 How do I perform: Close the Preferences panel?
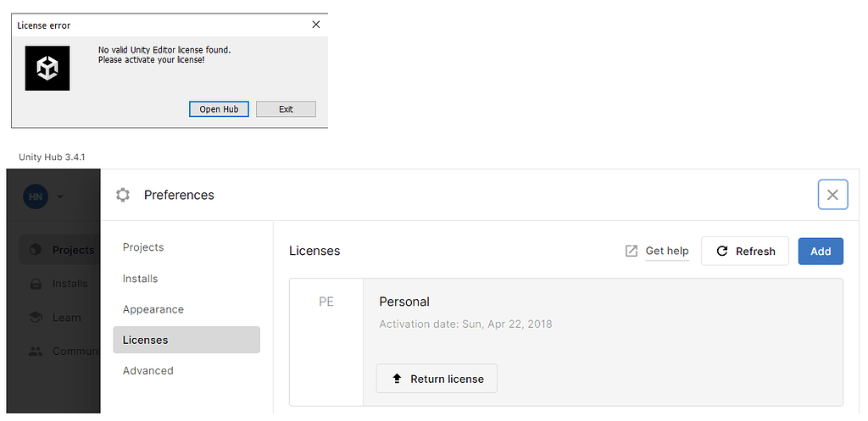(832, 195)
